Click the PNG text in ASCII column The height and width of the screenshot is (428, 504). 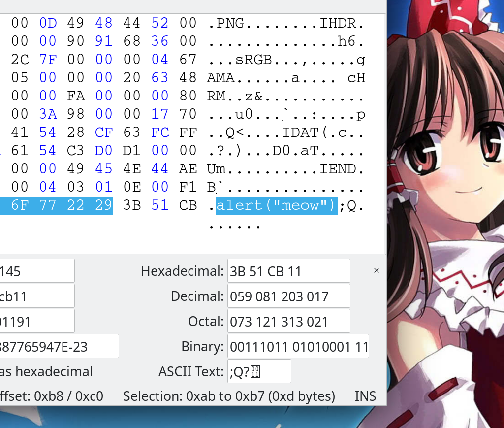pos(230,23)
